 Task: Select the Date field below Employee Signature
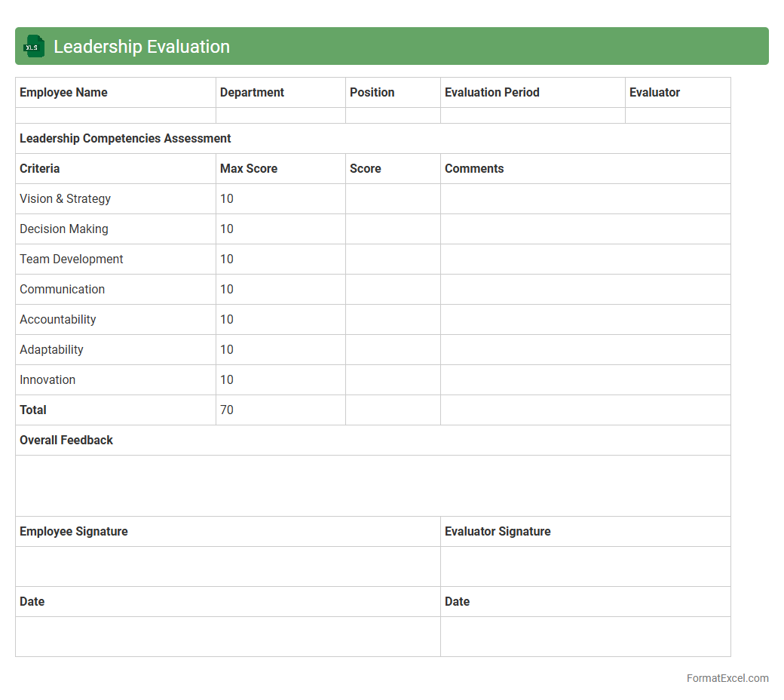pos(228,637)
